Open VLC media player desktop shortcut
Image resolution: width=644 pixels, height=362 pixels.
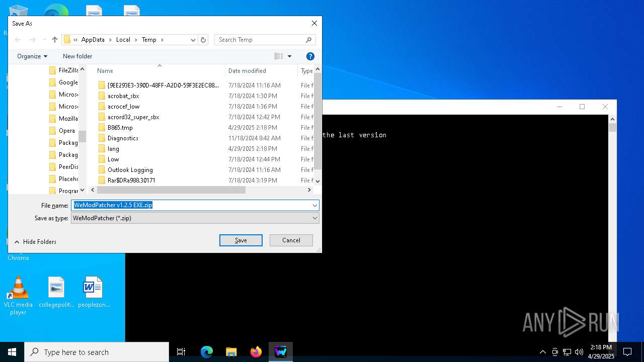coord(18,296)
